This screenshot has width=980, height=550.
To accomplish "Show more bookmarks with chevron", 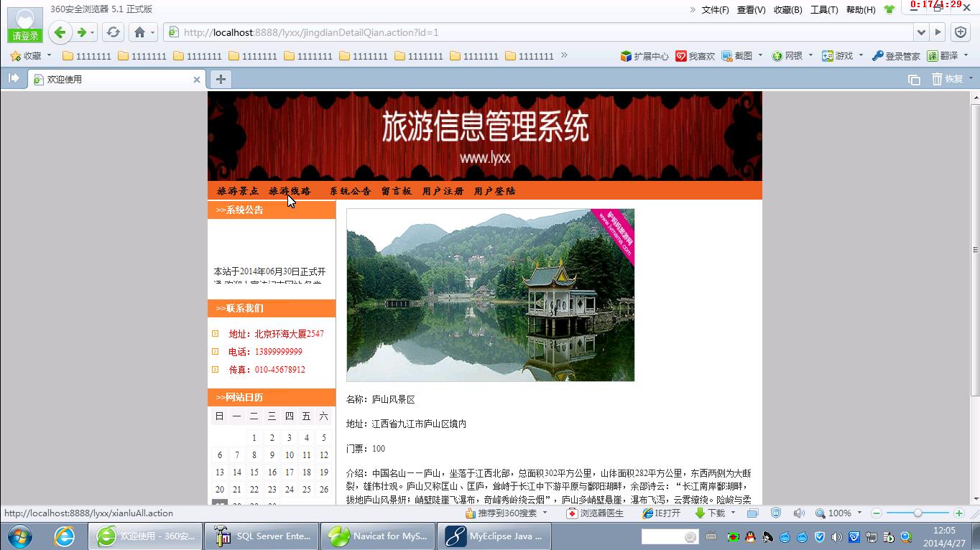I will [x=564, y=55].
